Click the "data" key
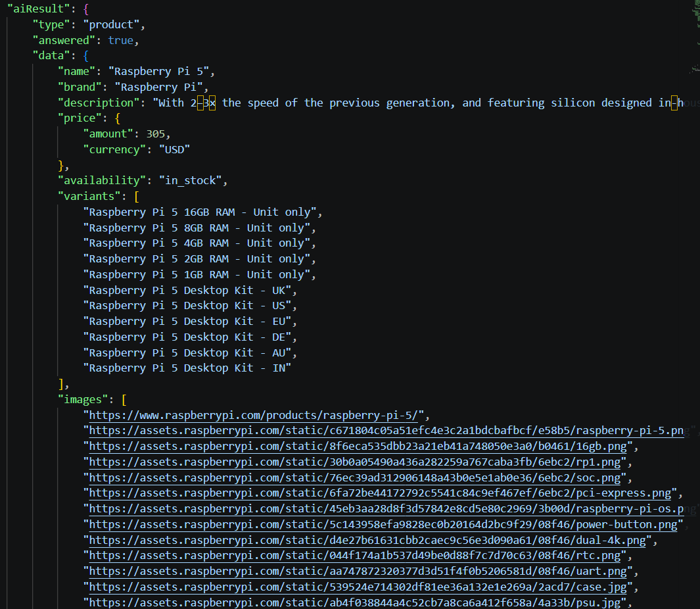Image resolution: width=700 pixels, height=609 pixels. 51,56
